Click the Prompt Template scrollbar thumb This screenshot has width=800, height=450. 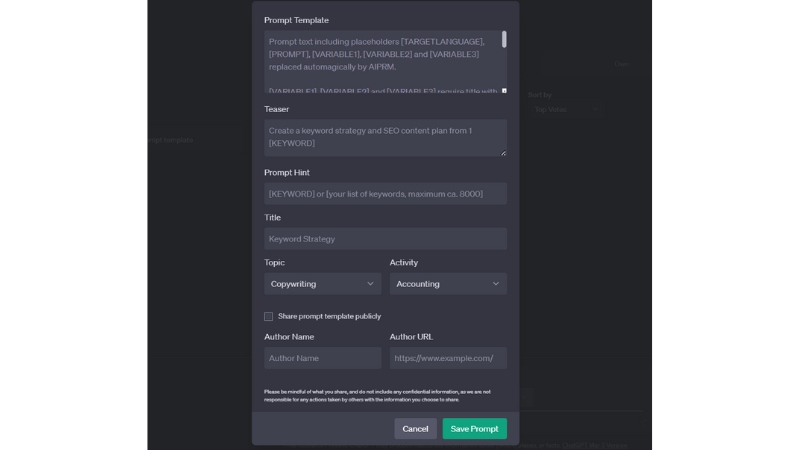click(x=504, y=40)
